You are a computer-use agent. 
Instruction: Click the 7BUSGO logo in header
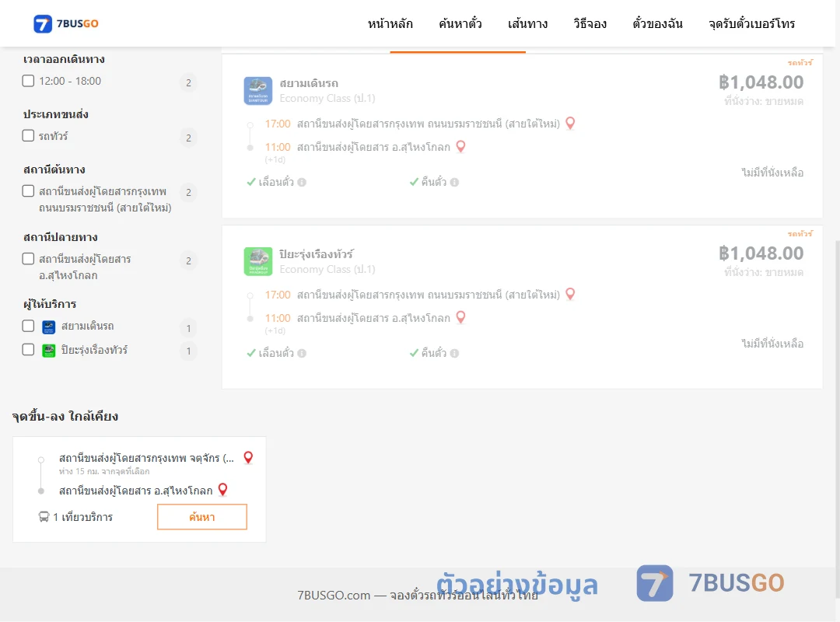point(66,23)
